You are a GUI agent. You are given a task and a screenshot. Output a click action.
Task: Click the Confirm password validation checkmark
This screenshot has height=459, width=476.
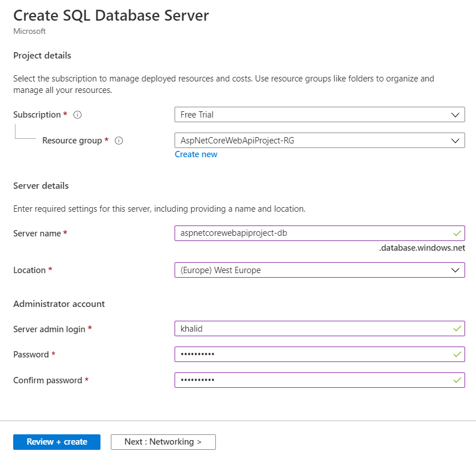click(457, 380)
